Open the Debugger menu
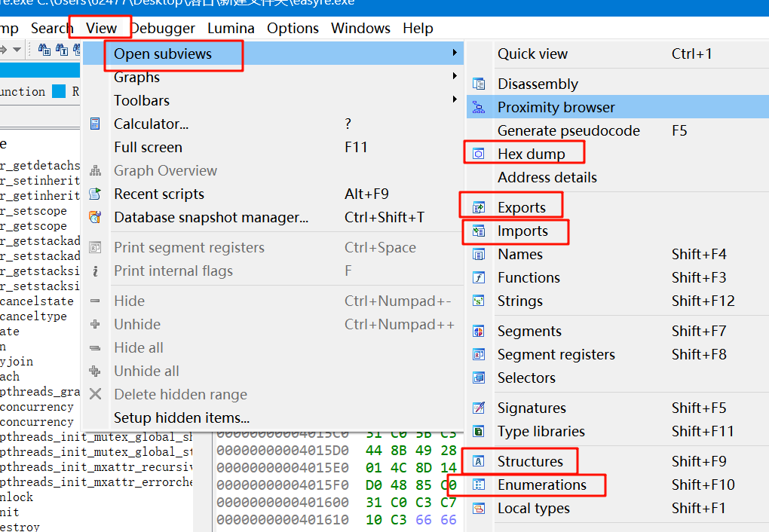The height and width of the screenshot is (532, 769). pos(164,28)
